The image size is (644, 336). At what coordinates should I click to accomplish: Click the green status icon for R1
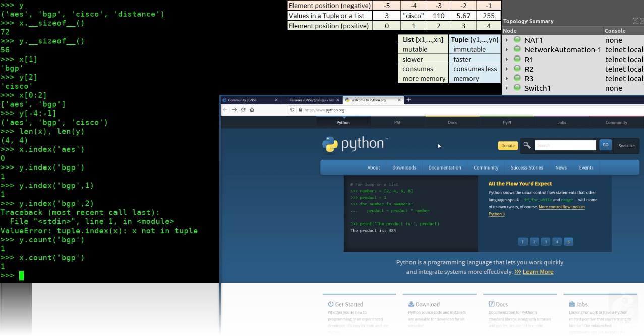click(517, 59)
